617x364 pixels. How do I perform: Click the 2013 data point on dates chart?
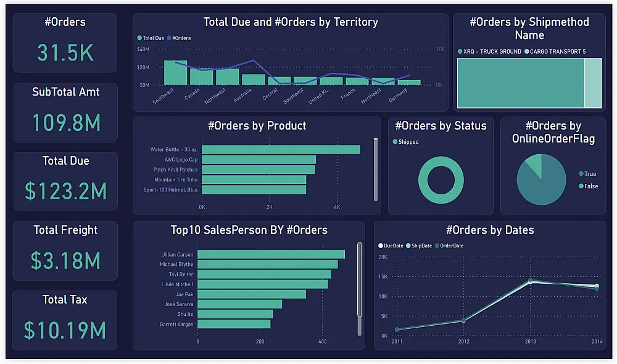click(x=531, y=281)
